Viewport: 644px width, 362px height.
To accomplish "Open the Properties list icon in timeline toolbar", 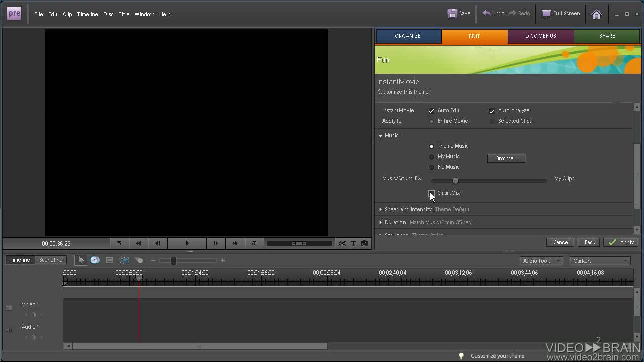I will pyautogui.click(x=109, y=260).
